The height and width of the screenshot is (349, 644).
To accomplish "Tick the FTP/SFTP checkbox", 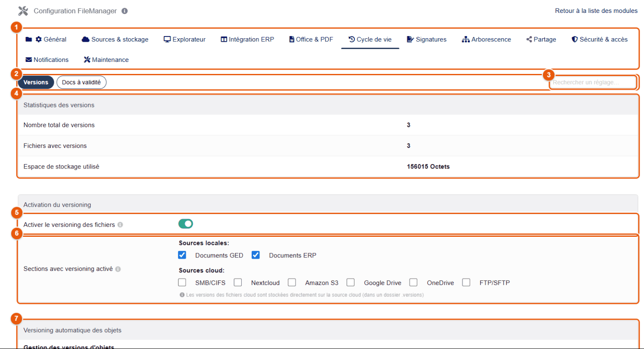I will click(x=466, y=282).
